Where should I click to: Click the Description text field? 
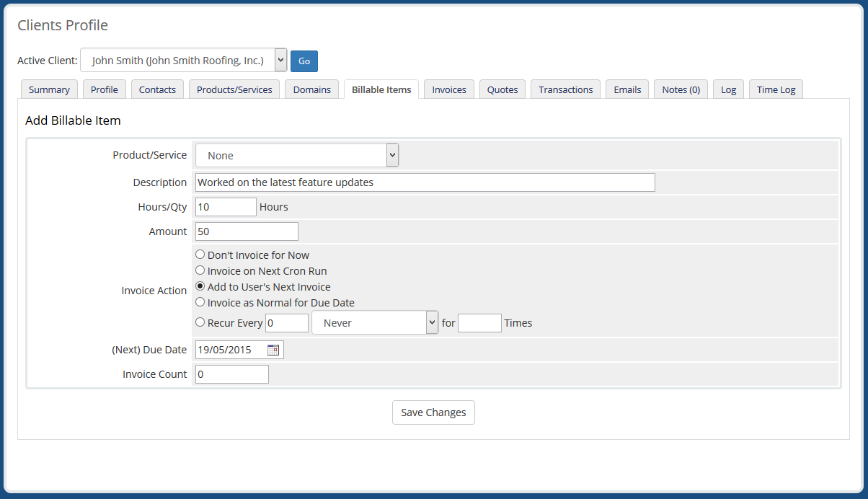pyautogui.click(x=425, y=182)
